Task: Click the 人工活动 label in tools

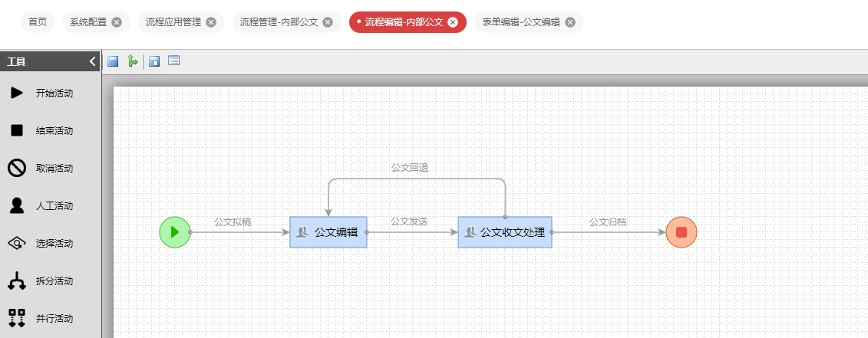Action: 54,205
